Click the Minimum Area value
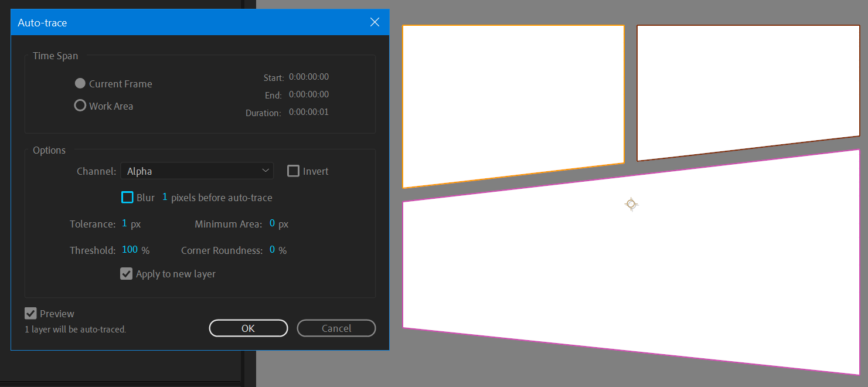 point(272,224)
